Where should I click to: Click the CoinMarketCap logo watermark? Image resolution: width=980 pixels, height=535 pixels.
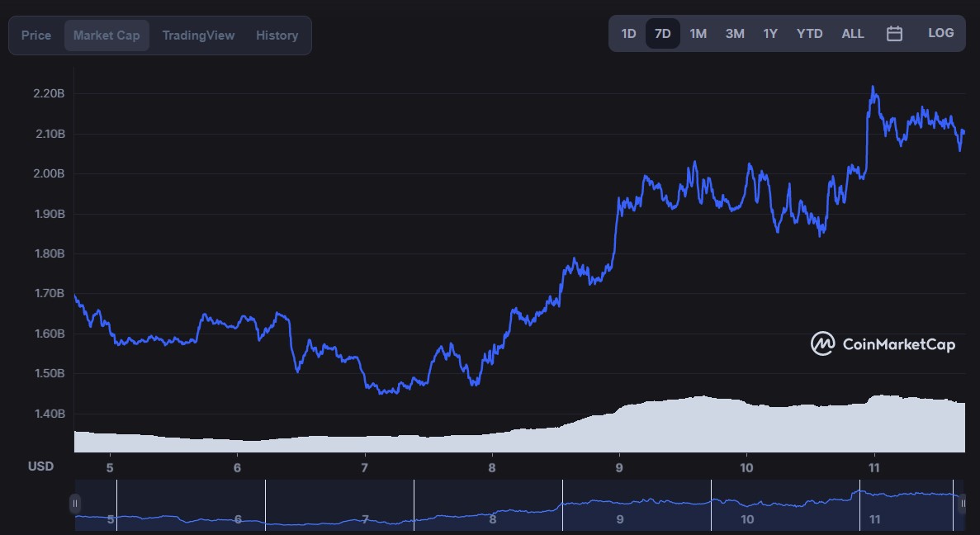click(x=883, y=343)
